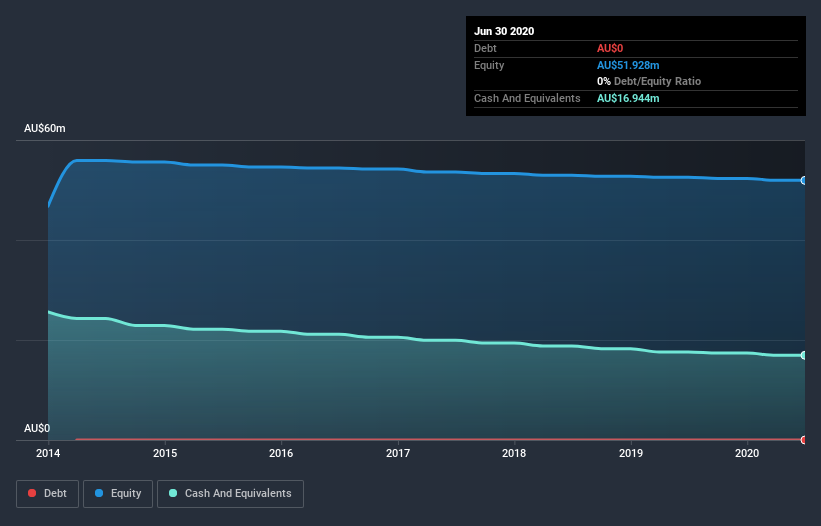Click Cash And Equivalents label in tooltip

(x=527, y=98)
